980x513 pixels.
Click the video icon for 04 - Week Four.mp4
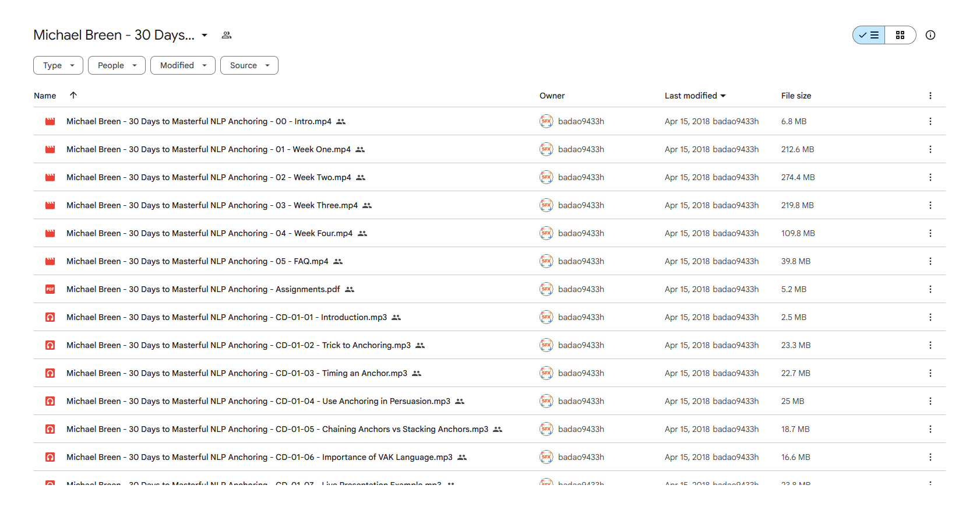coord(50,233)
